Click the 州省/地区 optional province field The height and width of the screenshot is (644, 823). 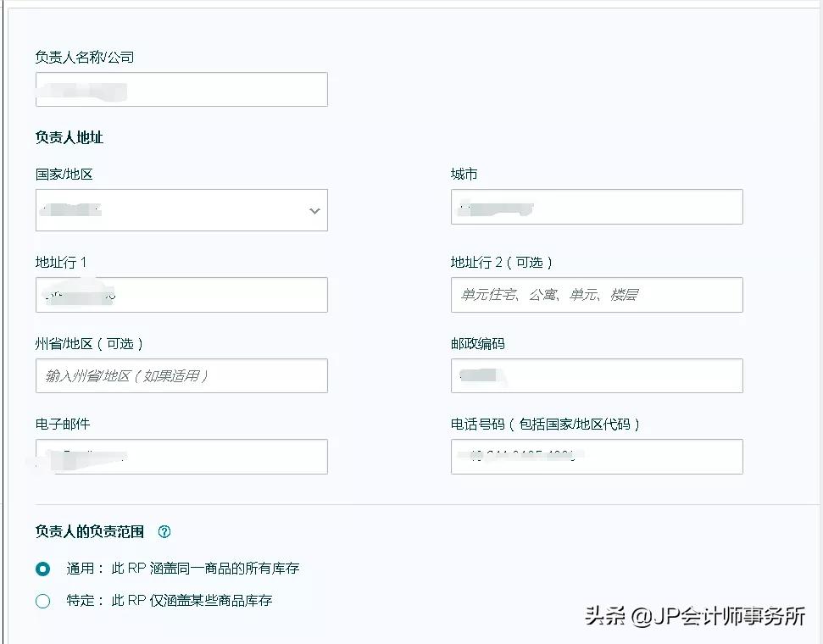click(181, 375)
